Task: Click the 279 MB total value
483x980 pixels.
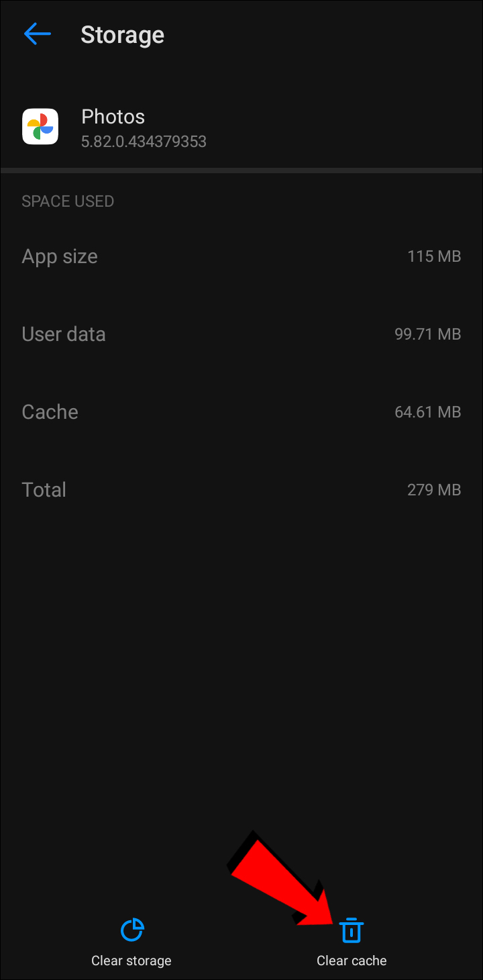Action: coord(433,490)
